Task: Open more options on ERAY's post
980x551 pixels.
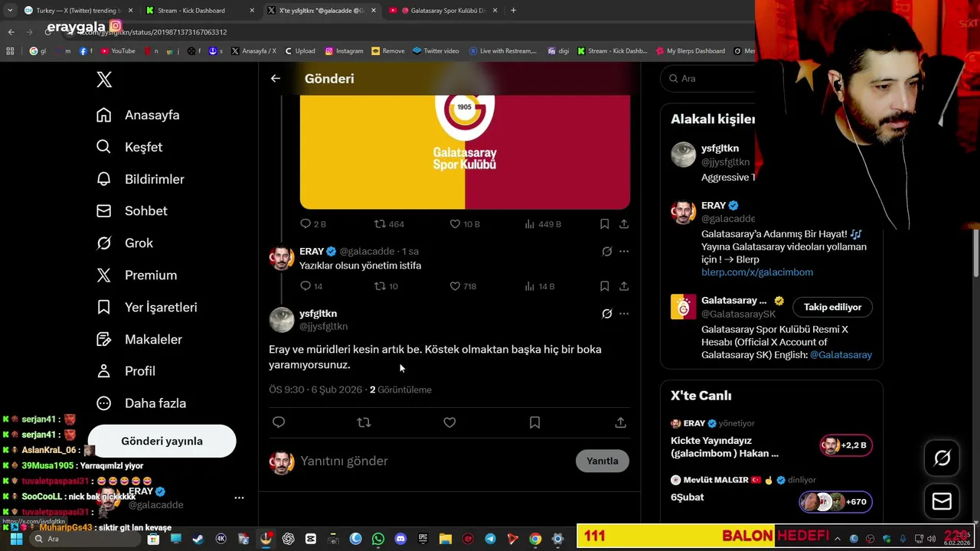Action: [x=624, y=251]
